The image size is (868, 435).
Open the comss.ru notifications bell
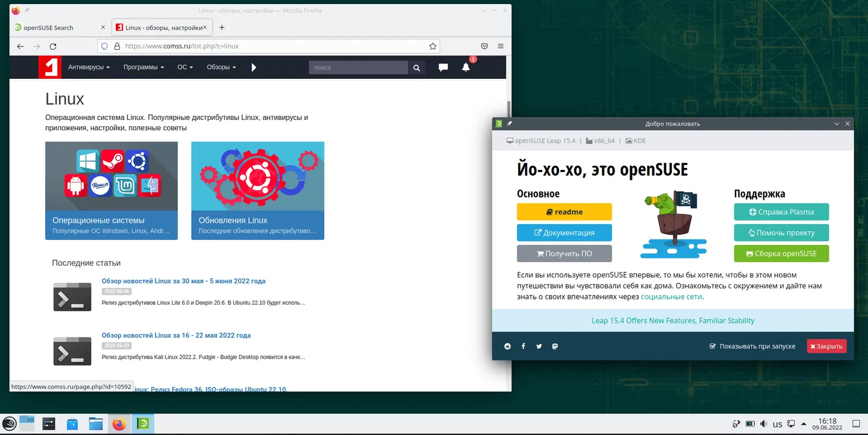pos(466,67)
